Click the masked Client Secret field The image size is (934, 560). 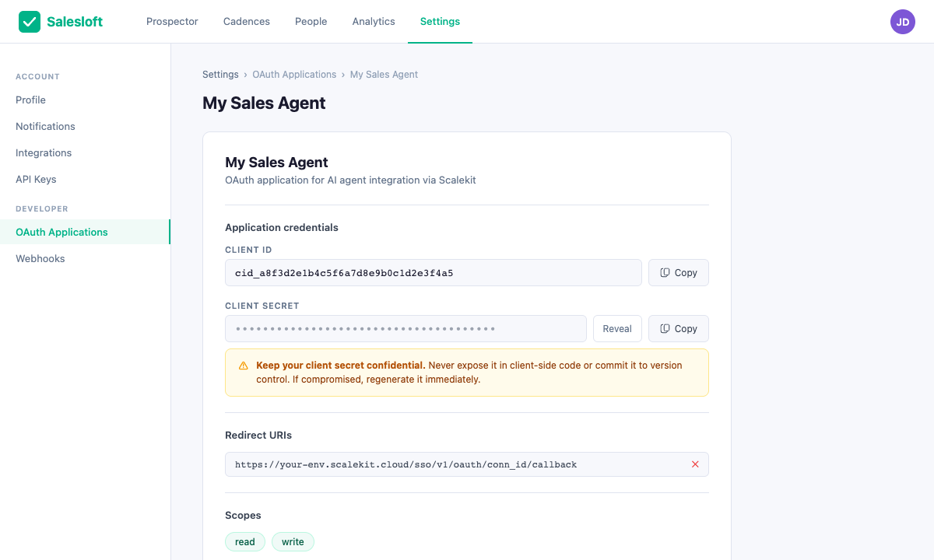[406, 329]
